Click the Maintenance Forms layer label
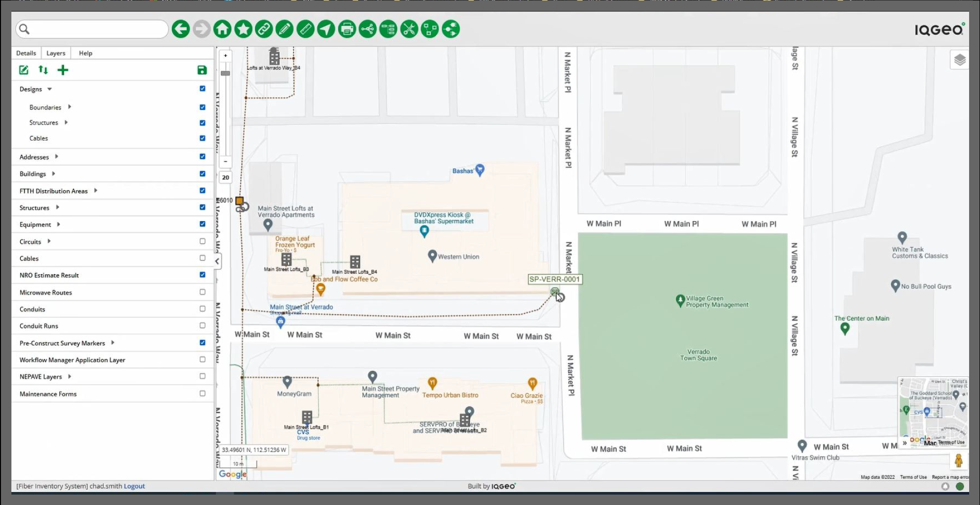This screenshot has width=980, height=505. coord(48,394)
